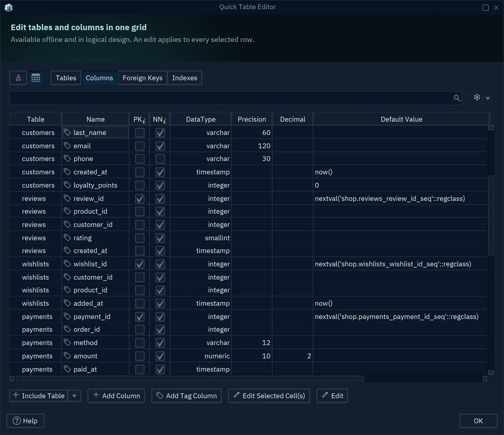
Task: Click the tag icon beside method
Action: (67, 342)
